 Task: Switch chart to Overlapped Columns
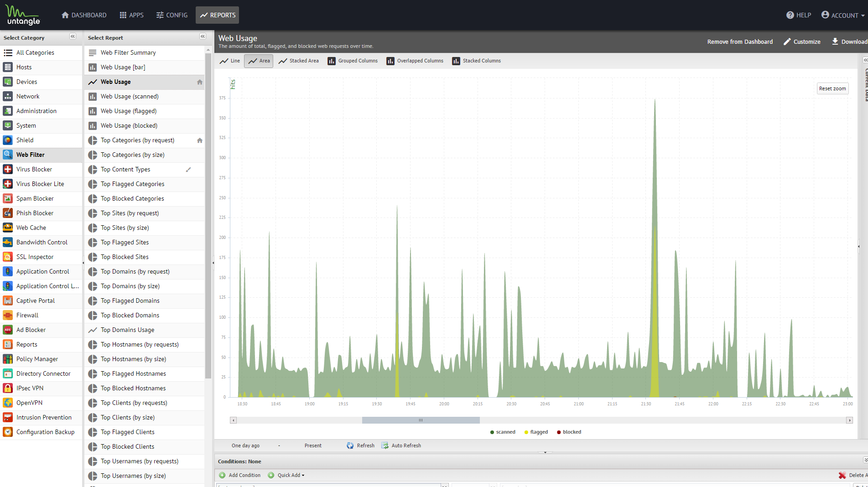(415, 61)
